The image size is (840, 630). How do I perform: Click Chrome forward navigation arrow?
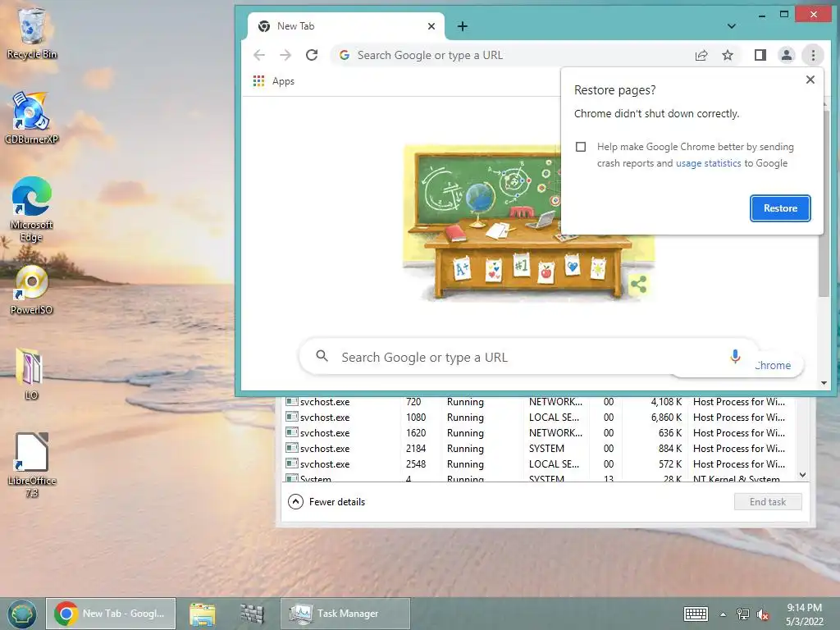click(285, 55)
